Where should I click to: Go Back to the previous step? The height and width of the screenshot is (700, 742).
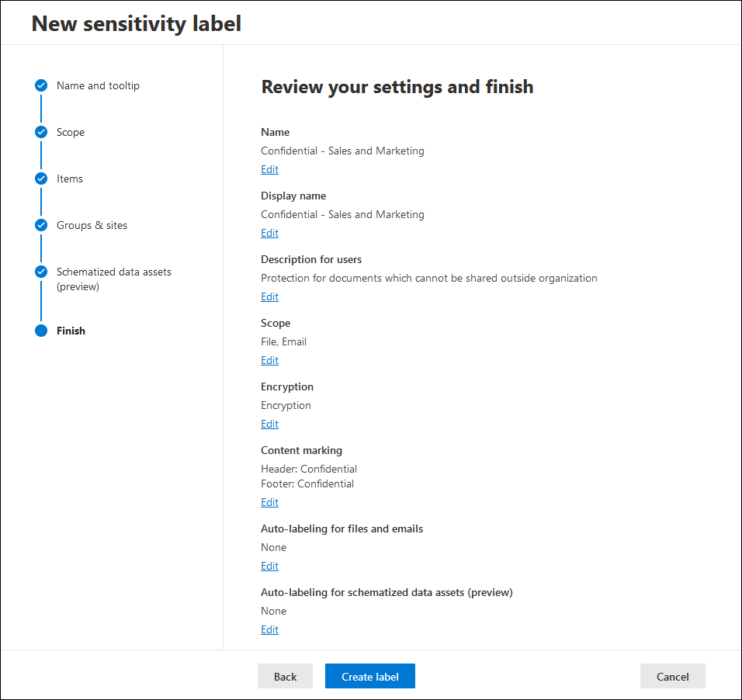pyautogui.click(x=286, y=677)
